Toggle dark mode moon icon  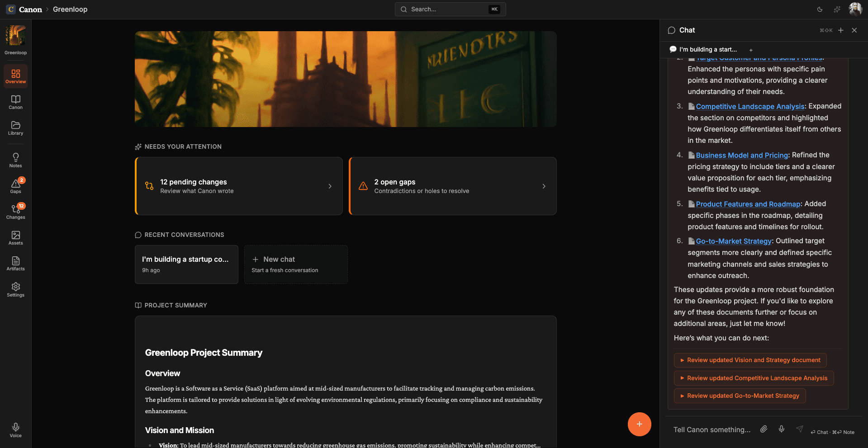820,9
